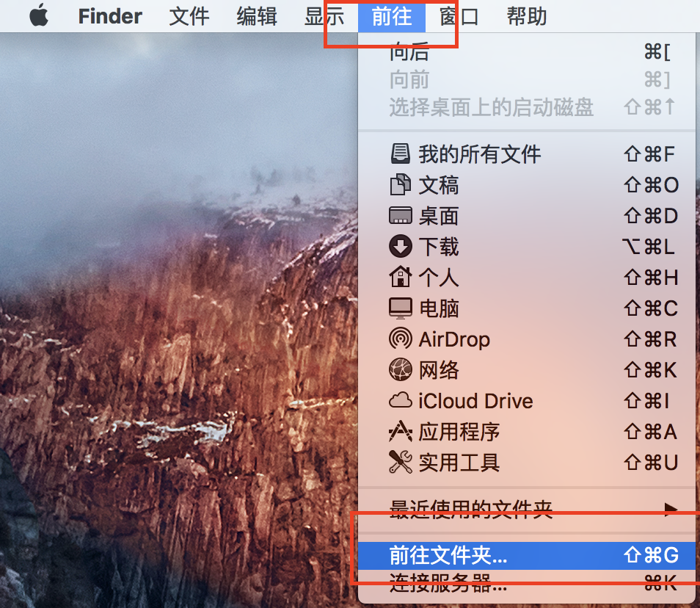
Task: Choose 选择桌面上的启动磁盘 entry
Action: point(527,107)
